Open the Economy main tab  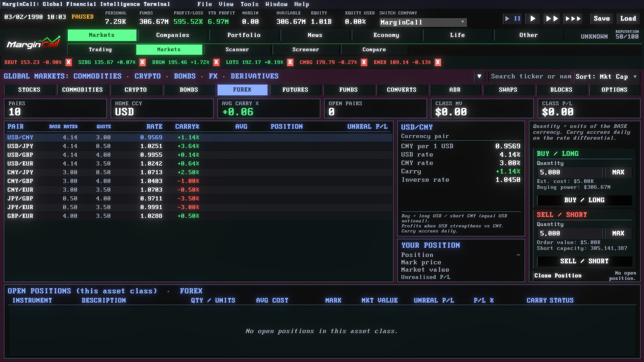pyautogui.click(x=386, y=35)
